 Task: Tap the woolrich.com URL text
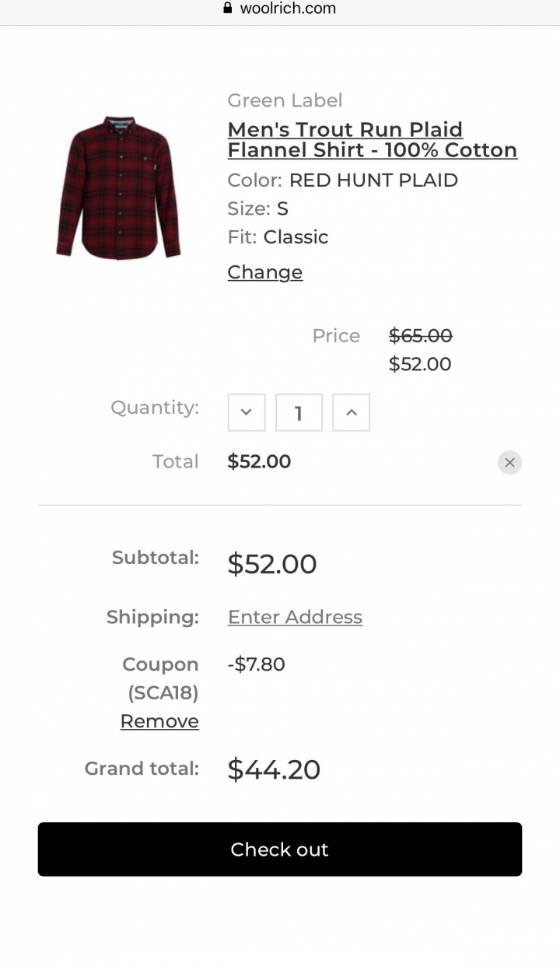(x=288, y=9)
